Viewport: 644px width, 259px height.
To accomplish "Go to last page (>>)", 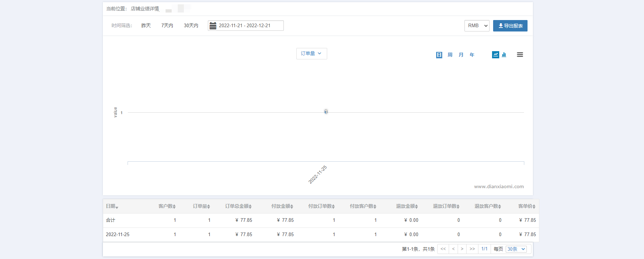I will pyautogui.click(x=472, y=249).
